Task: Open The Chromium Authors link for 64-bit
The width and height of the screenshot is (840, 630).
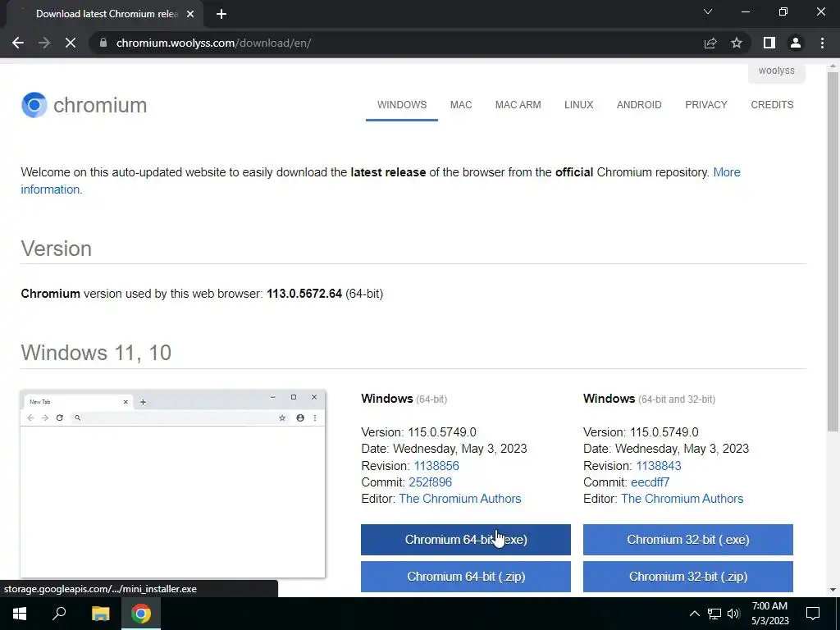Action: 459,499
